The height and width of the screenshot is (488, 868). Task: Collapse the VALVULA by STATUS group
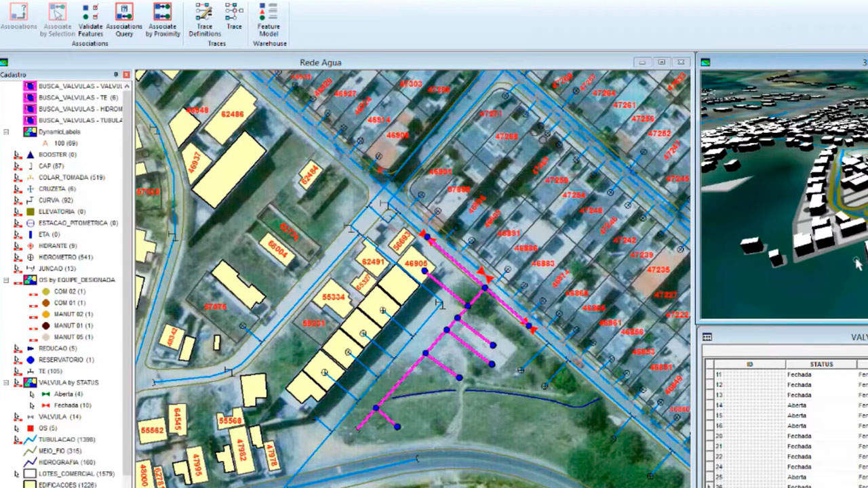(x=6, y=382)
